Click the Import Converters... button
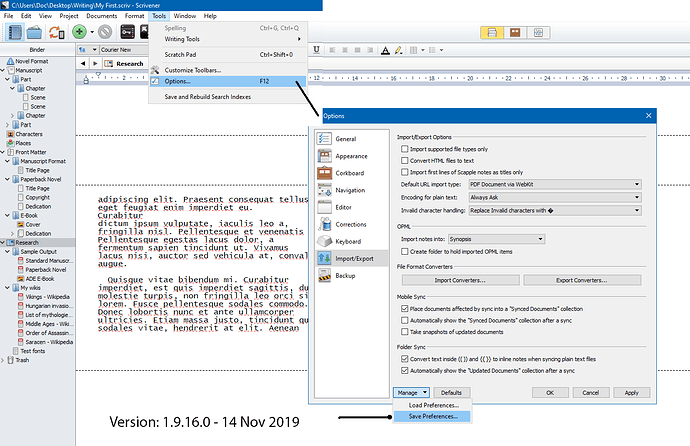This screenshot has height=446, width=690. pyautogui.click(x=460, y=280)
